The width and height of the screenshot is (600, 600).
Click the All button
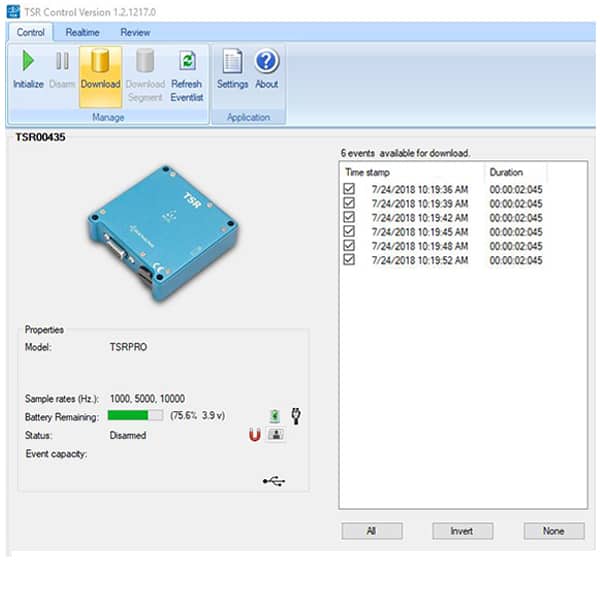click(x=371, y=531)
